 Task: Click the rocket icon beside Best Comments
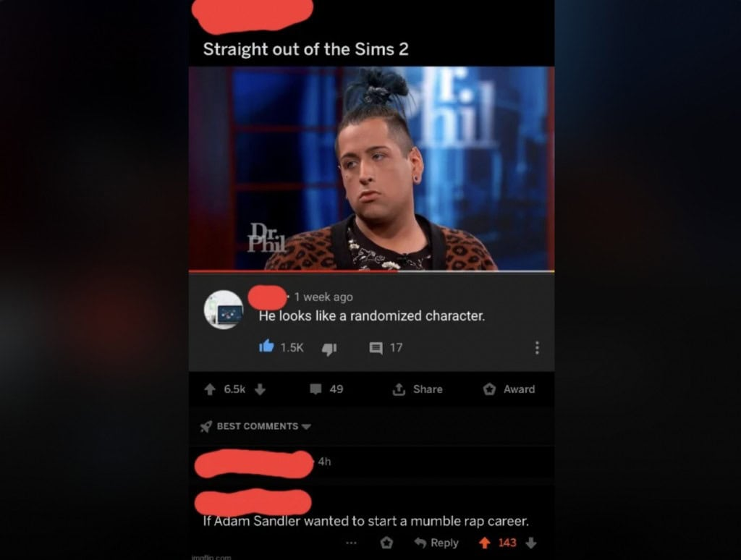[x=206, y=426]
